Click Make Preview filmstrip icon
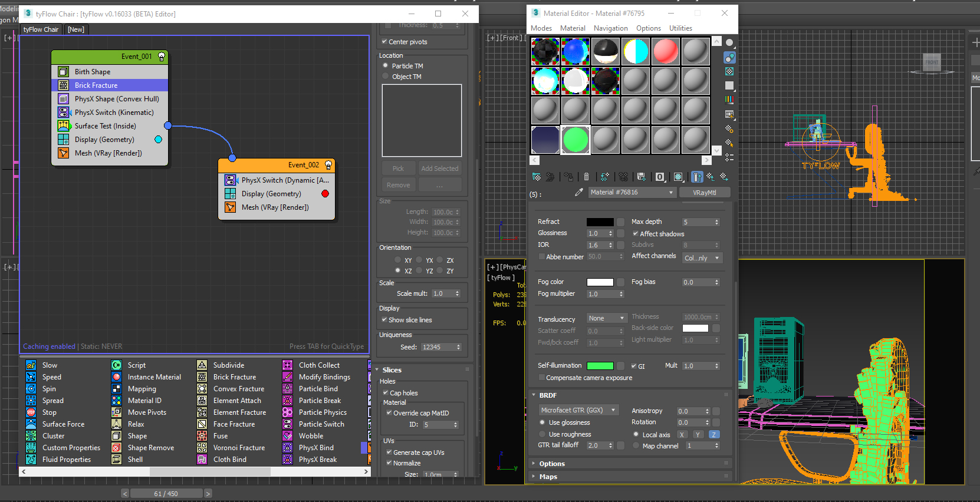Viewport: 980px width, 502px height. [x=729, y=114]
